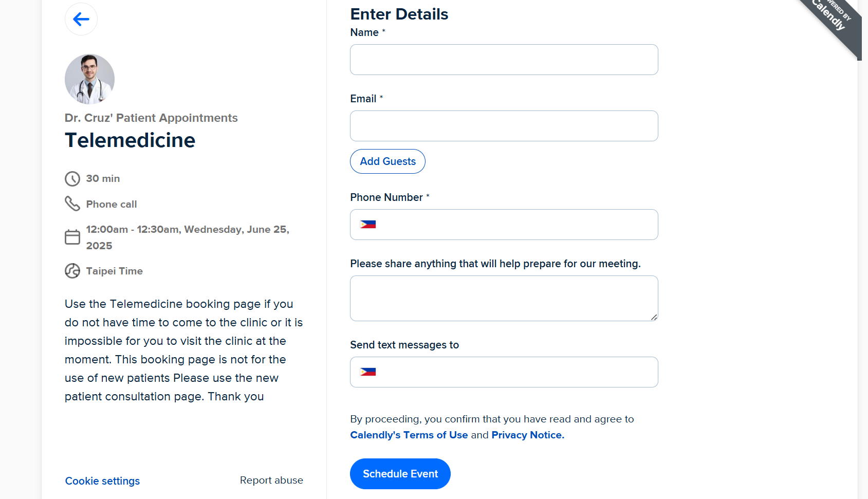Open the country flag selector in Phone Number
This screenshot has height=499, width=868.
point(368,225)
